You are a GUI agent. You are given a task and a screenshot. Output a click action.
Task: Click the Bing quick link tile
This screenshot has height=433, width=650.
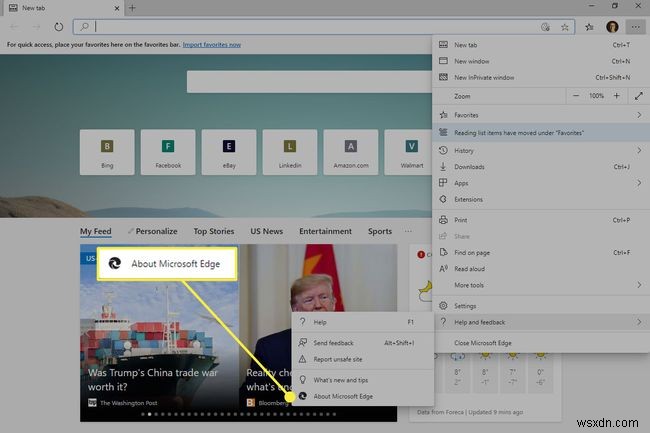coord(107,152)
